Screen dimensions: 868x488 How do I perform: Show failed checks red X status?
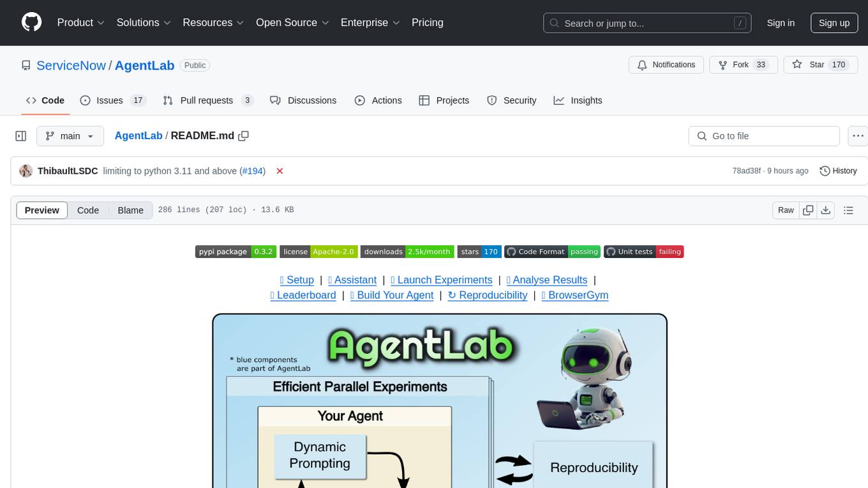[280, 171]
